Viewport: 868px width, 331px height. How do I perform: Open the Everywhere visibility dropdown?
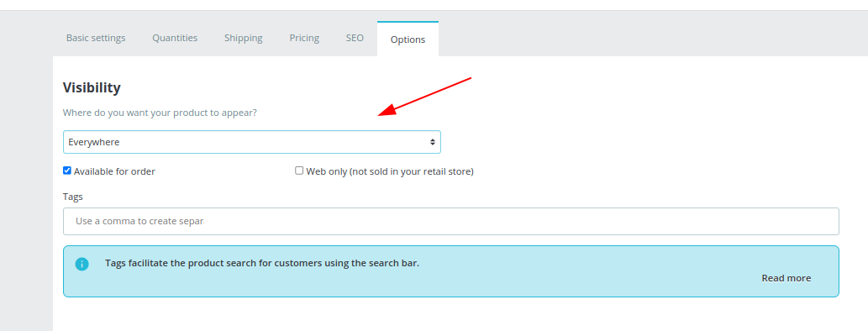pyautogui.click(x=252, y=142)
